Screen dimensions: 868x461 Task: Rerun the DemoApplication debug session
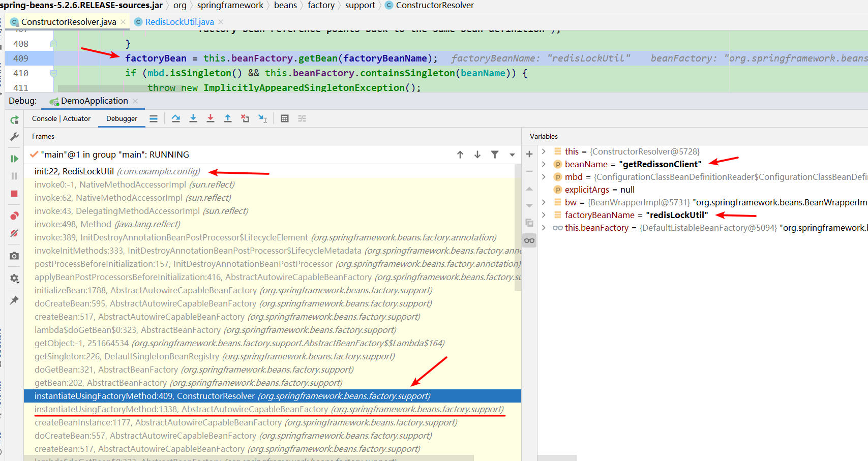[x=14, y=119]
